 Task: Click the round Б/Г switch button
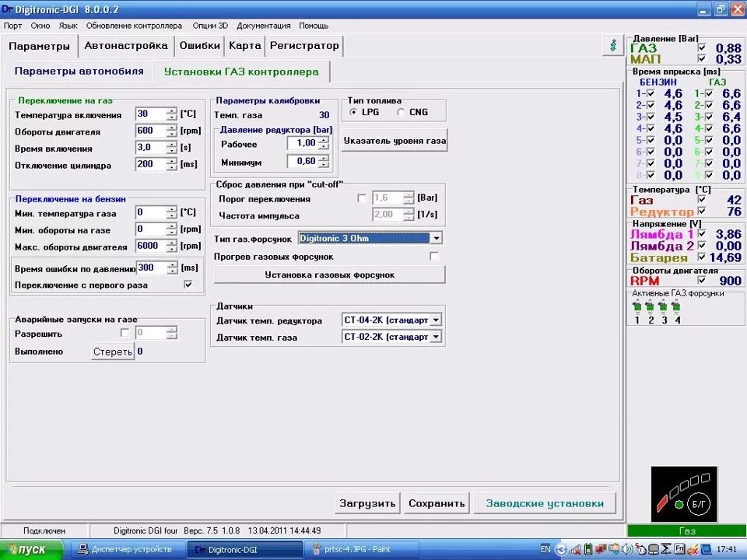699,504
